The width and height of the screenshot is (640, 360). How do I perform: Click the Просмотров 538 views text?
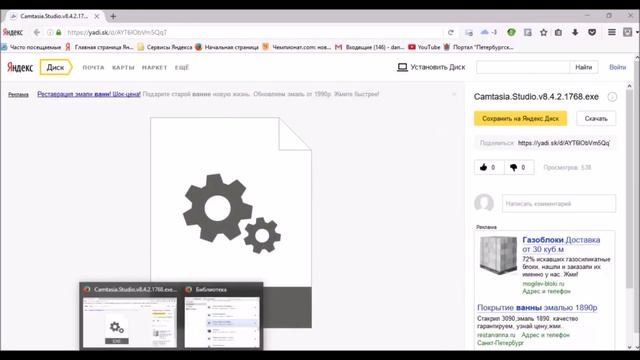coord(567,167)
